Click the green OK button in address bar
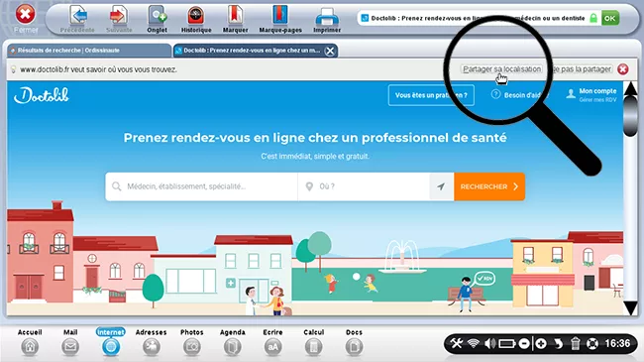The image size is (644, 362). pos(610,18)
